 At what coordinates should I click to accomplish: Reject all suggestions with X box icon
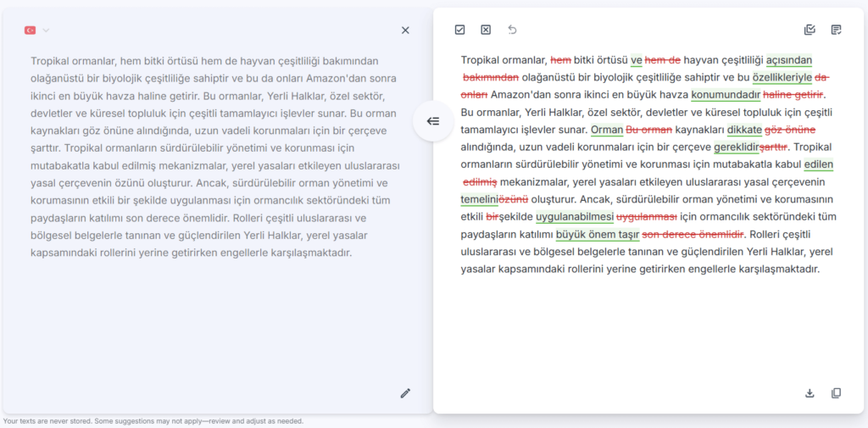pyautogui.click(x=486, y=30)
